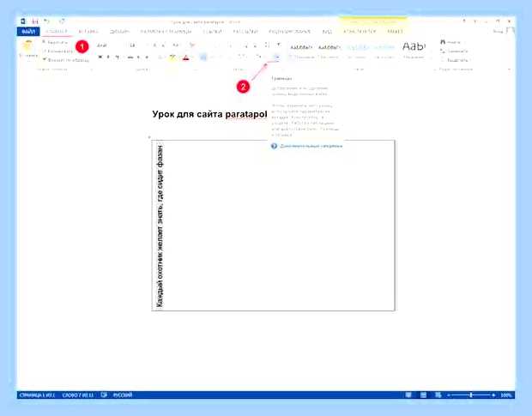This screenshot has width=532, height=416.
Task: Collapse the ribbon with the arrow
Action: click(x=510, y=69)
